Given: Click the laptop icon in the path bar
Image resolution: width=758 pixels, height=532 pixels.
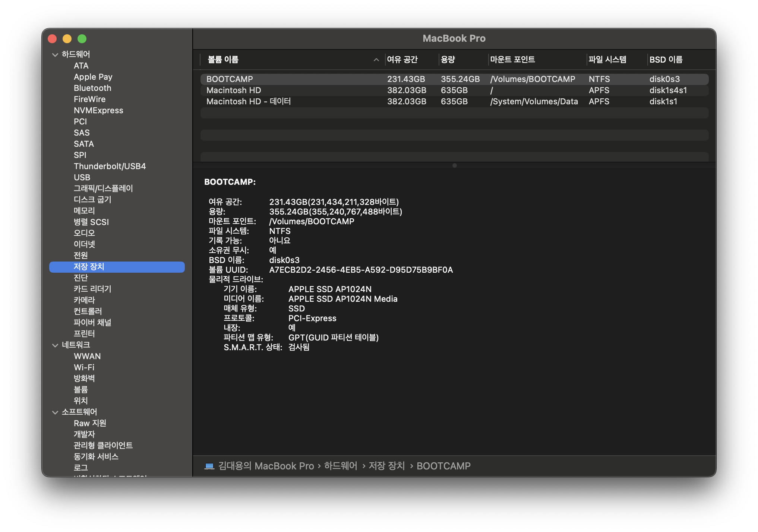Looking at the screenshot, I should click(x=209, y=466).
